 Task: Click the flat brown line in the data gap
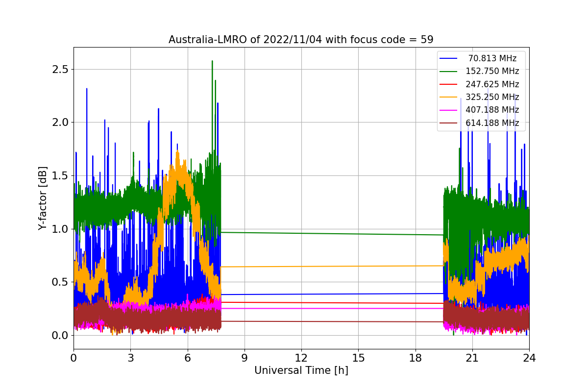click(x=332, y=321)
